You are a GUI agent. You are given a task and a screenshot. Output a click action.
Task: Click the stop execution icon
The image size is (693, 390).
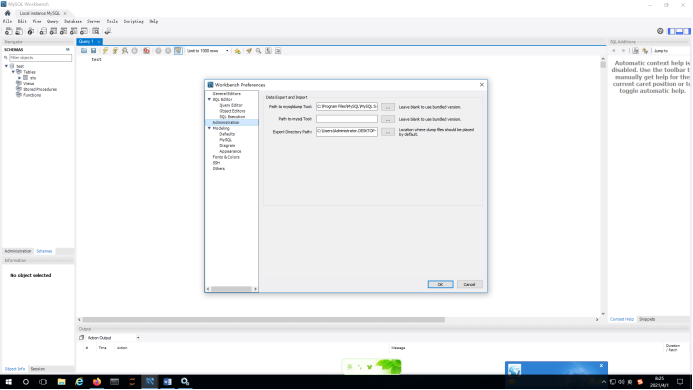pos(135,51)
